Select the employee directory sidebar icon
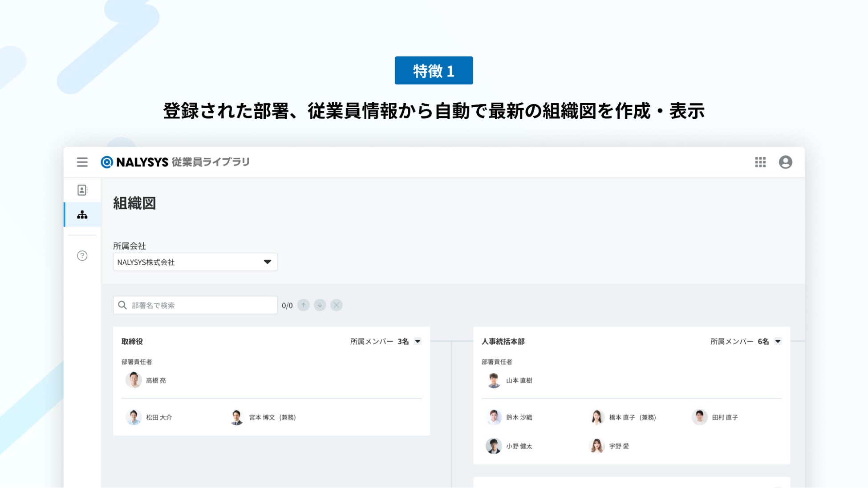 click(x=82, y=190)
